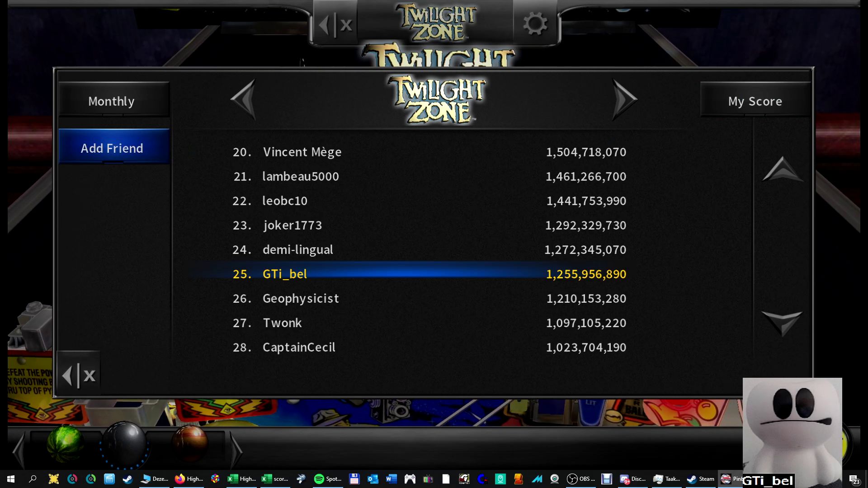This screenshot has height=488, width=868.
Task: Open the OBS taskbar icon
Action: [x=581, y=479]
